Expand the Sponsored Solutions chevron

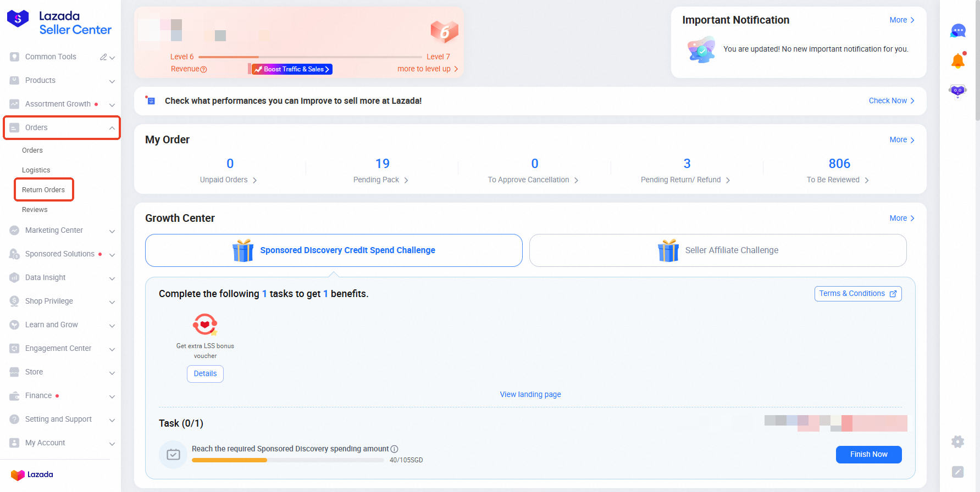(x=112, y=255)
